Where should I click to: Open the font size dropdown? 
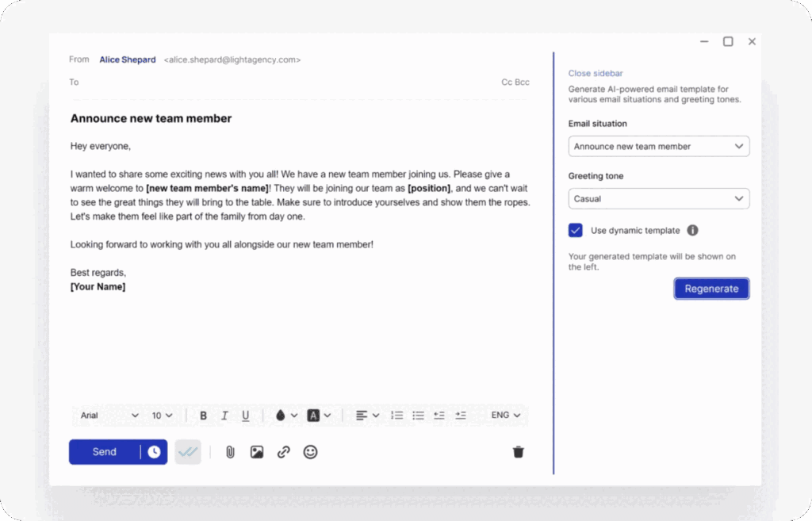[x=163, y=415]
